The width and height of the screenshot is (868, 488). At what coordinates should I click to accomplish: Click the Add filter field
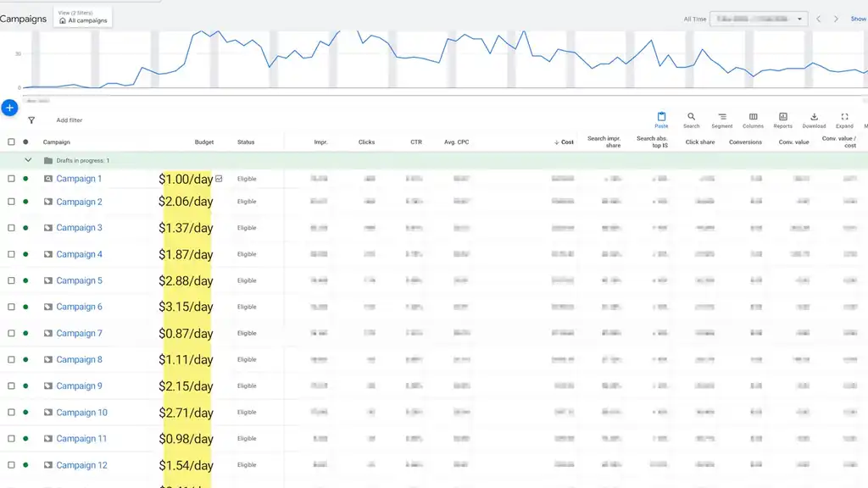coord(70,120)
